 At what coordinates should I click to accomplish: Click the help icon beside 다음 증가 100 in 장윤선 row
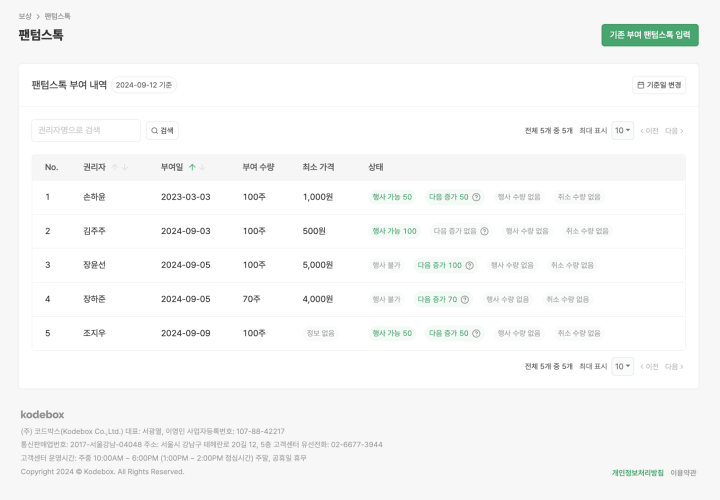[469, 265]
